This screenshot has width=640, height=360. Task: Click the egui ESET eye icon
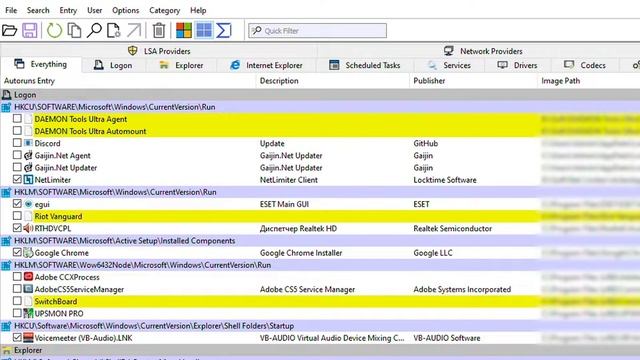[28, 204]
